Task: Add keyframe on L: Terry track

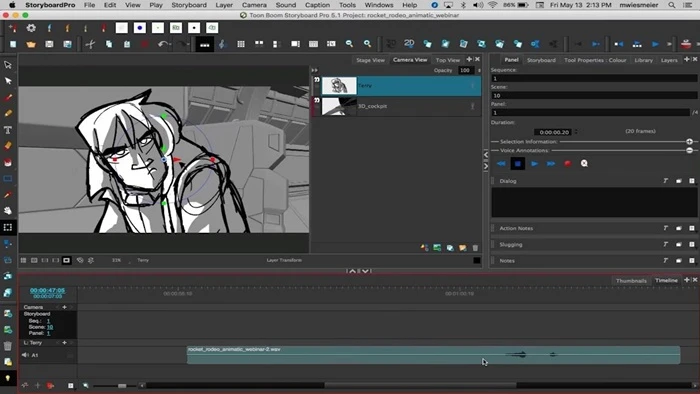Action: pos(64,343)
